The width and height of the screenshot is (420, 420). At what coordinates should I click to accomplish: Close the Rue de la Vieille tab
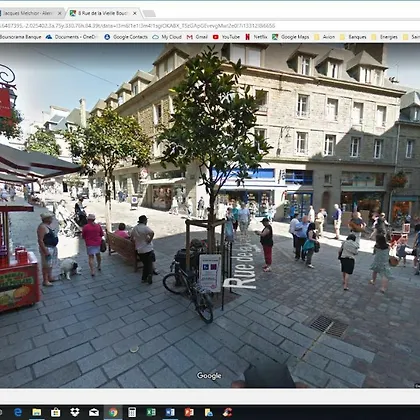[x=135, y=13]
